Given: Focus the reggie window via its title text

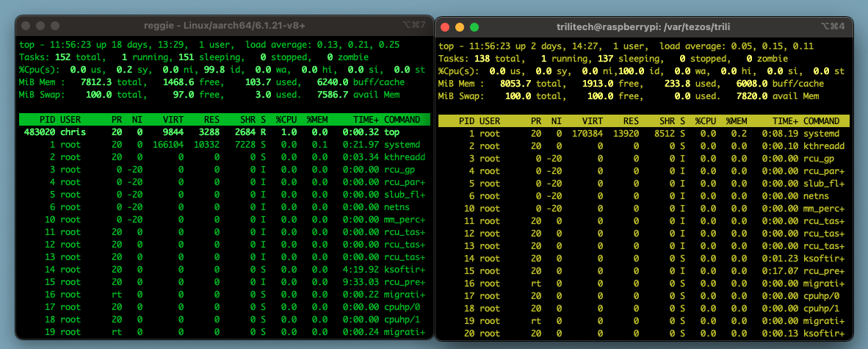Looking at the screenshot, I should click(x=225, y=25).
